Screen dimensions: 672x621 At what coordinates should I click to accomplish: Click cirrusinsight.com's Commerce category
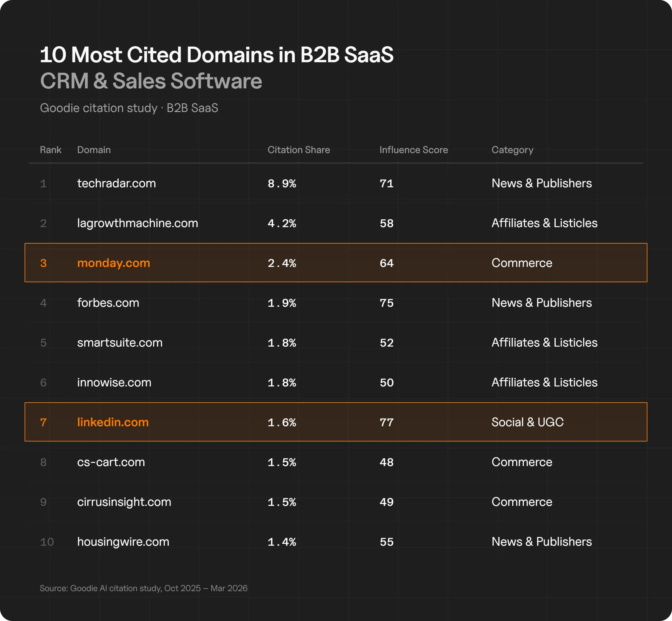[522, 502]
